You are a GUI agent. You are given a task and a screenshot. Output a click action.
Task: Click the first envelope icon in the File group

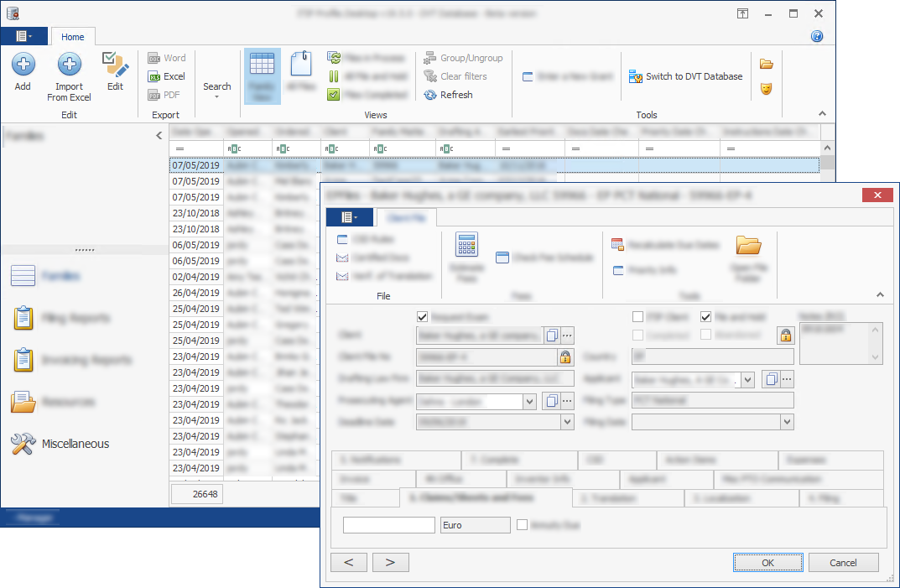coord(342,258)
